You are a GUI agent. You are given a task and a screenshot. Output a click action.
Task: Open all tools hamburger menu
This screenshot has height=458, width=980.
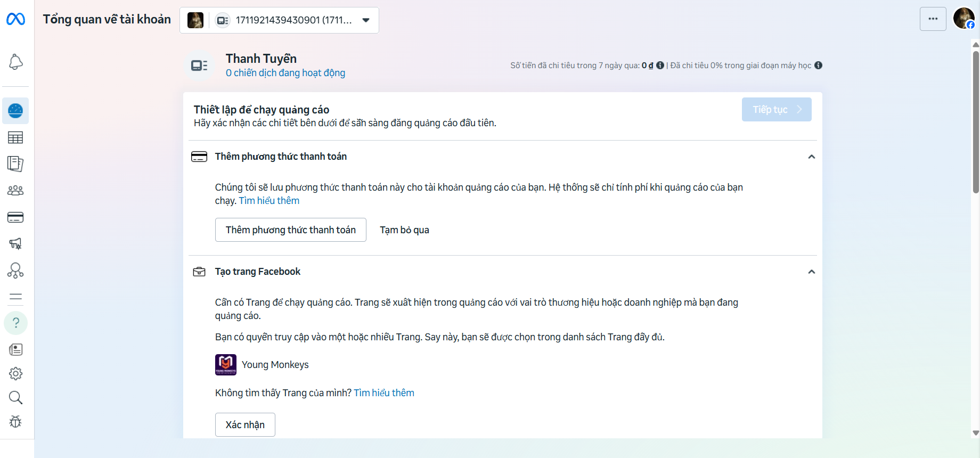[15, 297]
